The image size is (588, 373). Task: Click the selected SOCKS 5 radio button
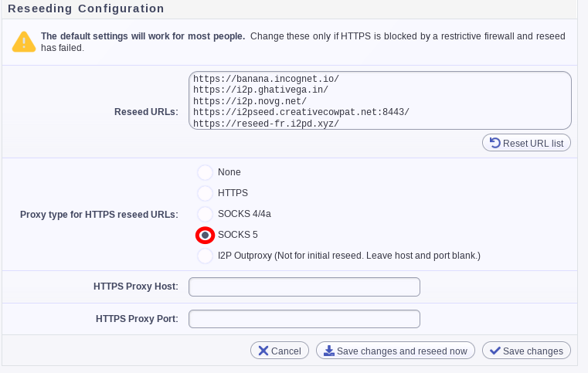205,234
